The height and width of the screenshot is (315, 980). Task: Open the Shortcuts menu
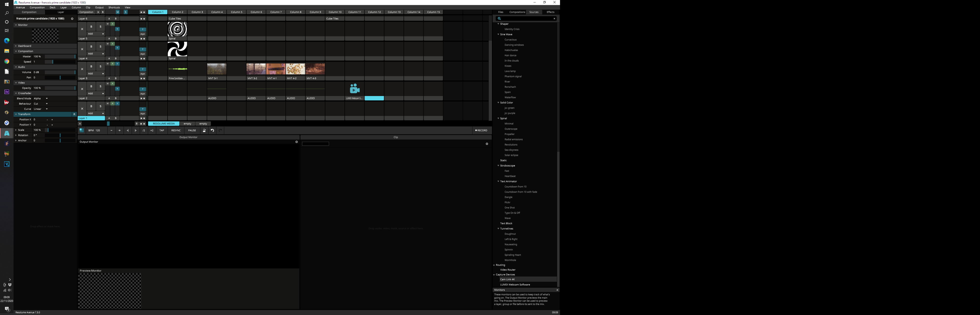click(114, 8)
